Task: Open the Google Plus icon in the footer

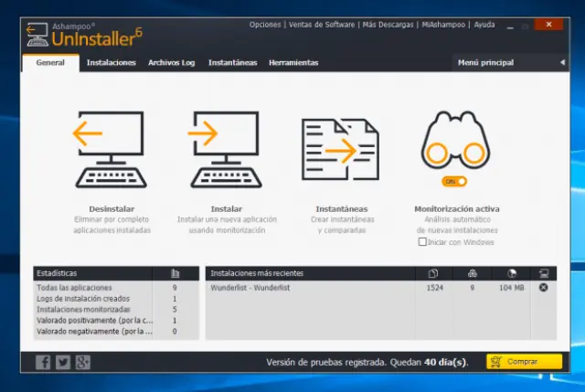Action: click(83, 362)
